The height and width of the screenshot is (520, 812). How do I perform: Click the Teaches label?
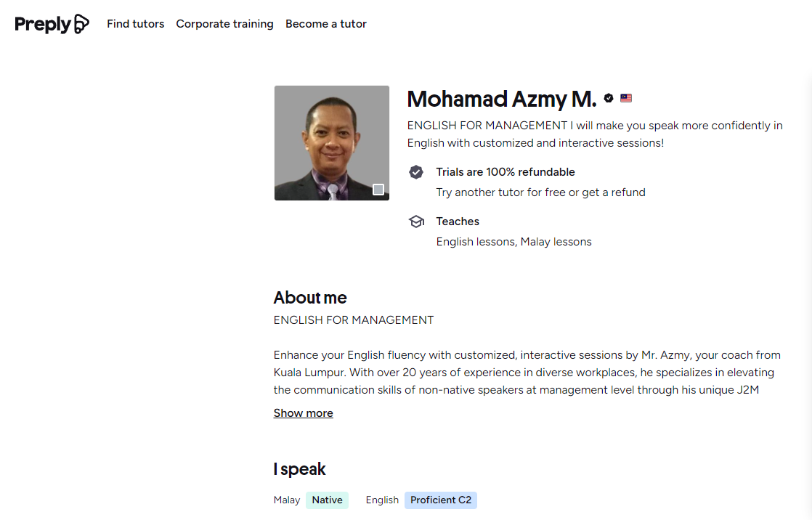point(458,222)
